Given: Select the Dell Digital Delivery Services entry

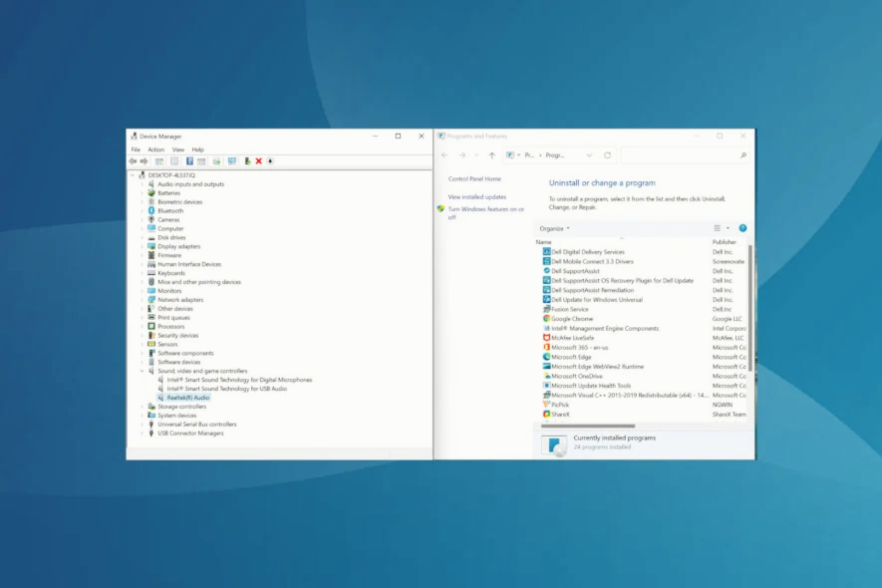Looking at the screenshot, I should click(x=588, y=252).
